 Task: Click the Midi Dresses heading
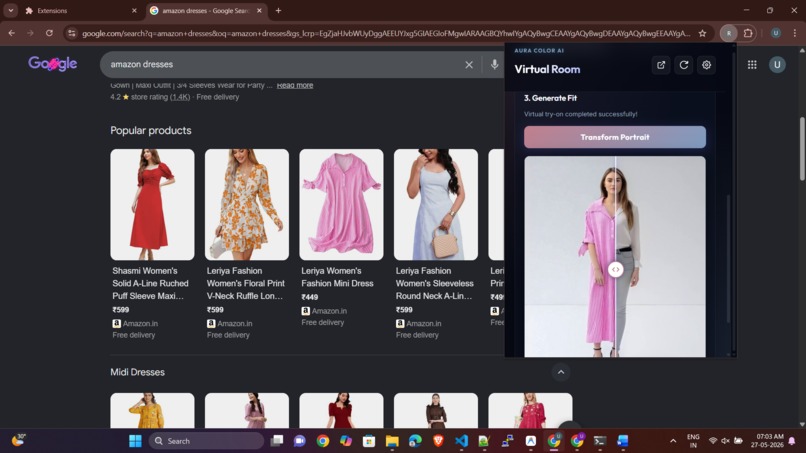[137, 372]
